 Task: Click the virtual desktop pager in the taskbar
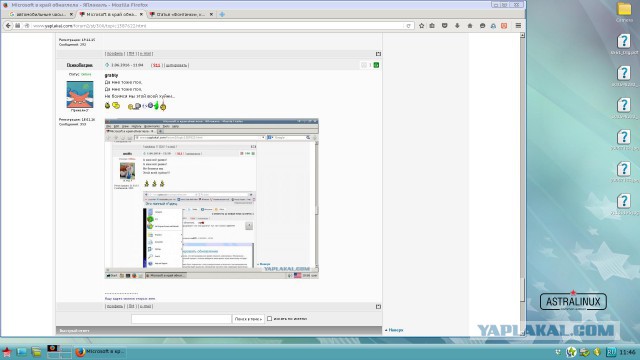coord(59,352)
